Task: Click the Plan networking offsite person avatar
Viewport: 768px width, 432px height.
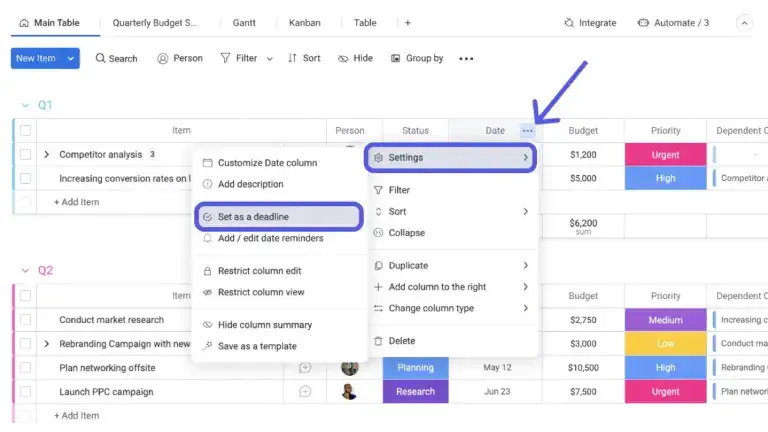Action: click(x=349, y=368)
